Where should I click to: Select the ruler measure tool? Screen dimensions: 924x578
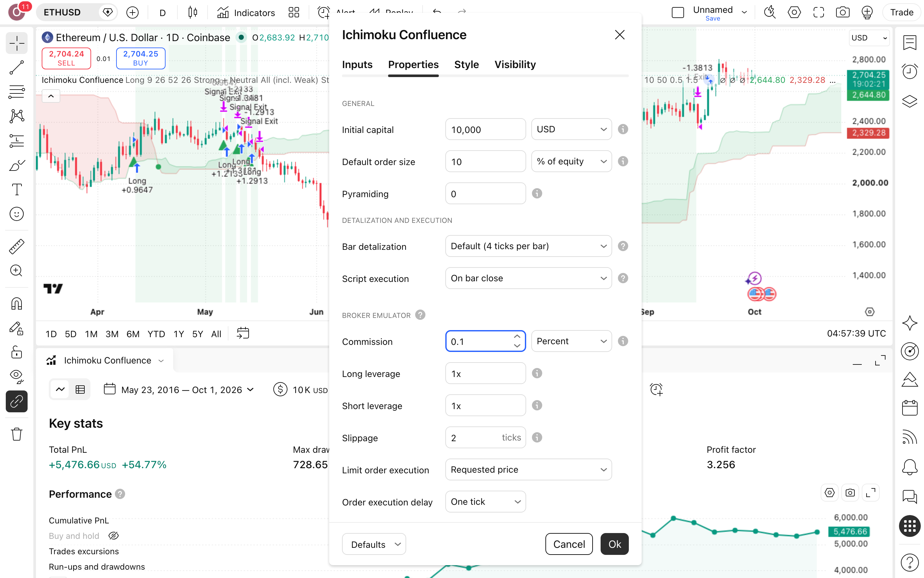[16, 246]
